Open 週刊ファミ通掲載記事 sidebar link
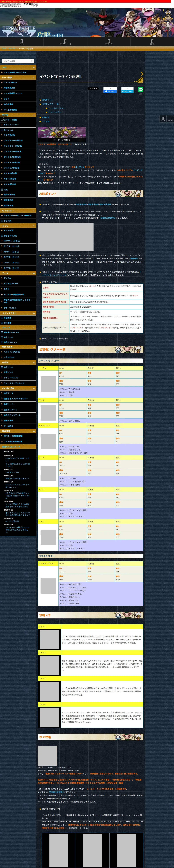174x868 pixels. pyautogui.click(x=13, y=436)
